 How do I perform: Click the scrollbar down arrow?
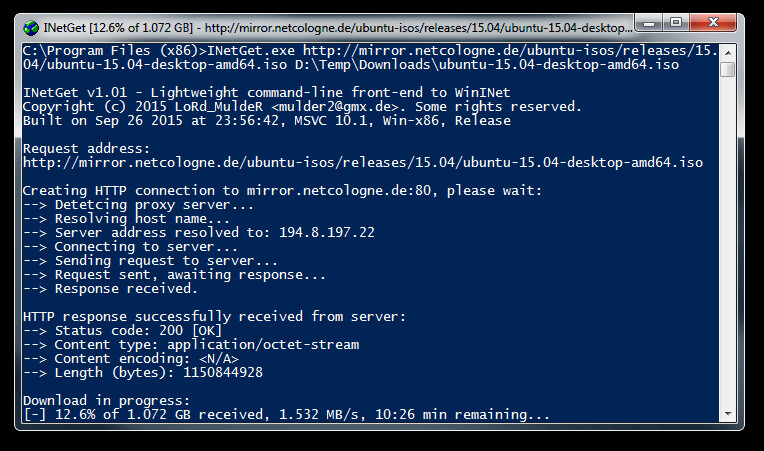click(728, 414)
